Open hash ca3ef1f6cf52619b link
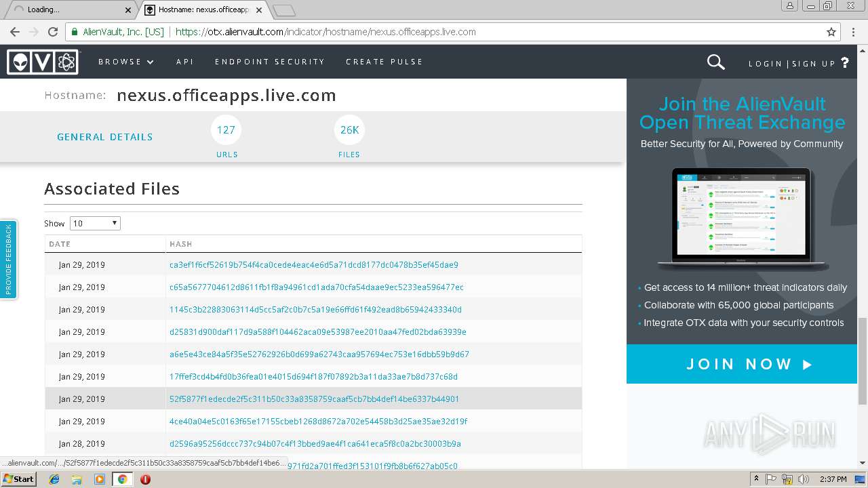Image resolution: width=868 pixels, height=488 pixels. (x=314, y=265)
